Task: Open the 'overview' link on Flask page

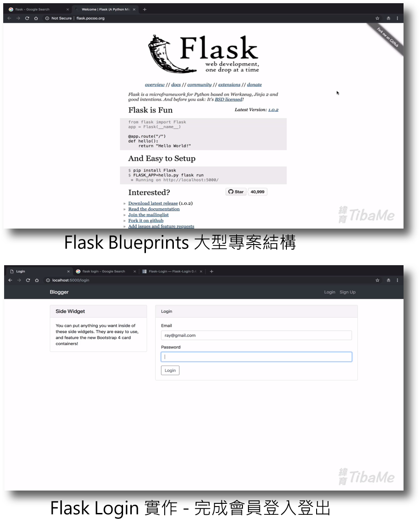Action: (x=155, y=85)
